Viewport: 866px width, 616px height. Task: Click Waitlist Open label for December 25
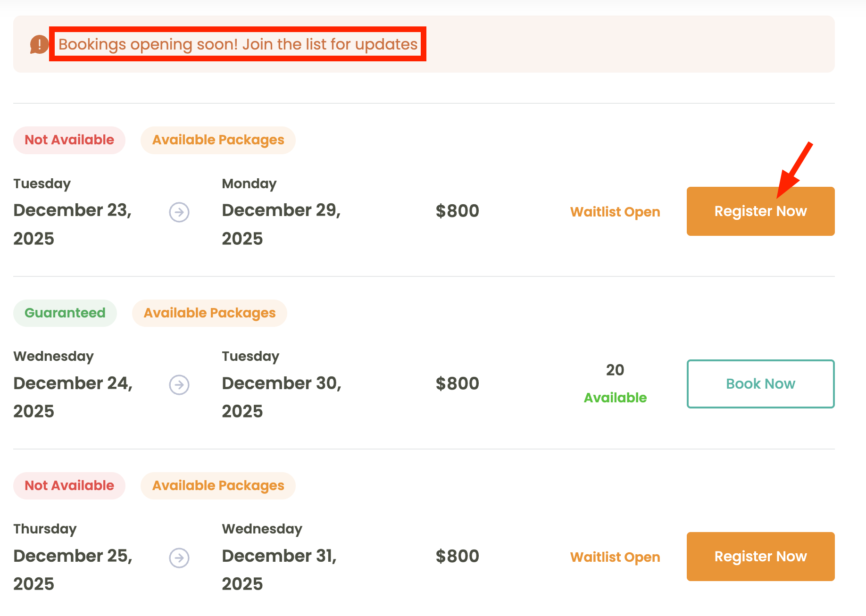tap(615, 557)
